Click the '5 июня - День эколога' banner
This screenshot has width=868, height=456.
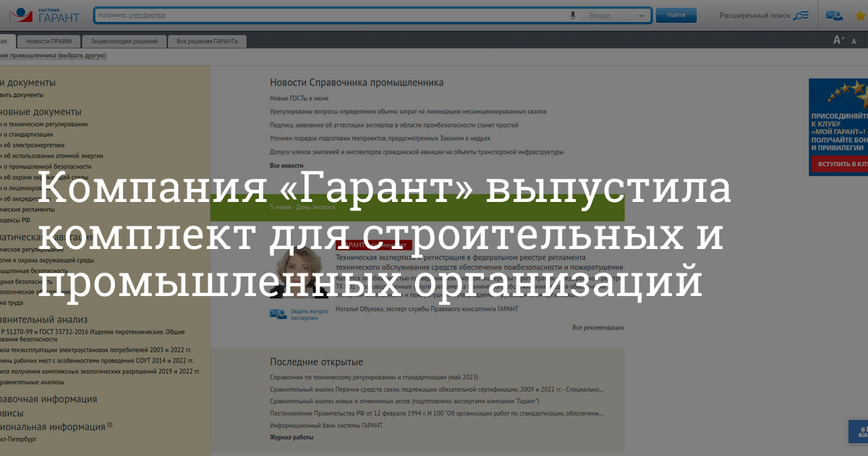[x=417, y=207]
